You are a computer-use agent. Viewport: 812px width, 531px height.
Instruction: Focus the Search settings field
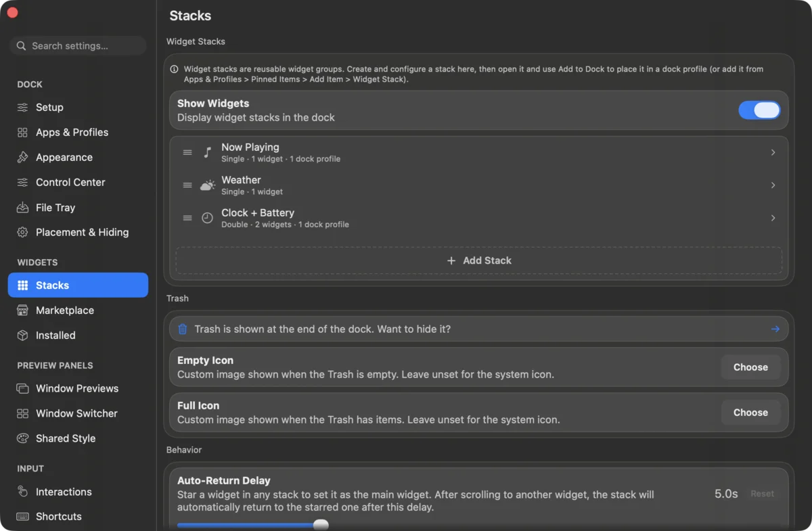point(78,46)
